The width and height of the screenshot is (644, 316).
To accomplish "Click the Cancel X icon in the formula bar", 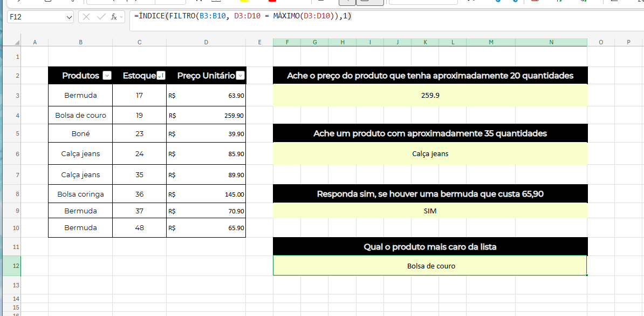I will click(86, 17).
